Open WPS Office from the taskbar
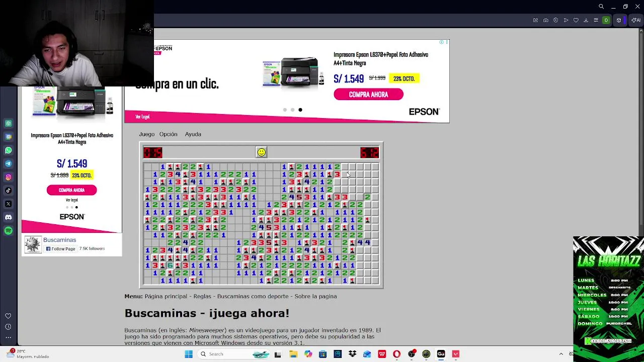 [382, 354]
